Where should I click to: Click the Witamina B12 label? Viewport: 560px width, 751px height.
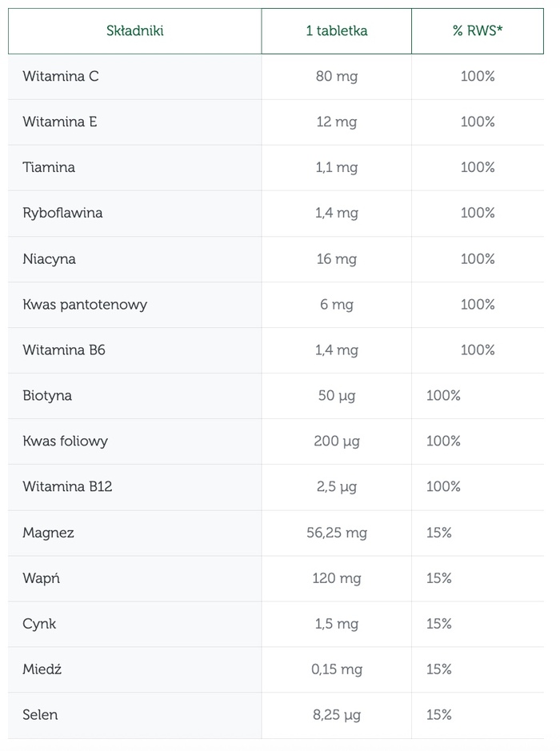(x=67, y=487)
